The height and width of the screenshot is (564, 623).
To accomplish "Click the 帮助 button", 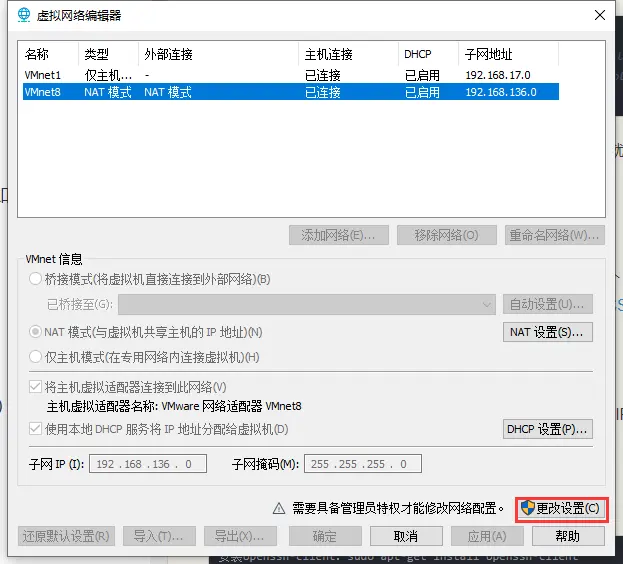I will [567, 536].
